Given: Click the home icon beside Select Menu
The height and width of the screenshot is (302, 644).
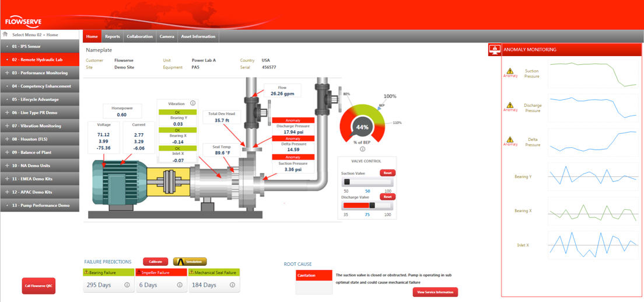Looking at the screenshot, I should [x=5, y=34].
